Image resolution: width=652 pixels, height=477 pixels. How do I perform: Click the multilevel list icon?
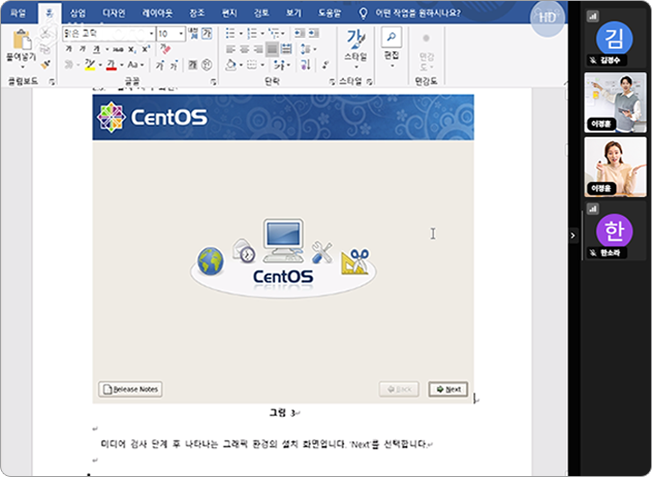pos(274,33)
